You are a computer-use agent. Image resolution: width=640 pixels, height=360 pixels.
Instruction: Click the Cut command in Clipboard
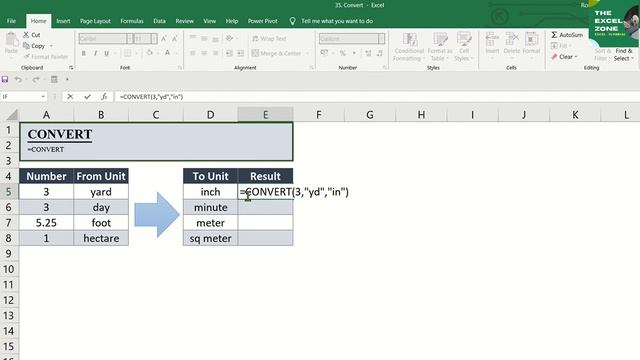pos(32,35)
